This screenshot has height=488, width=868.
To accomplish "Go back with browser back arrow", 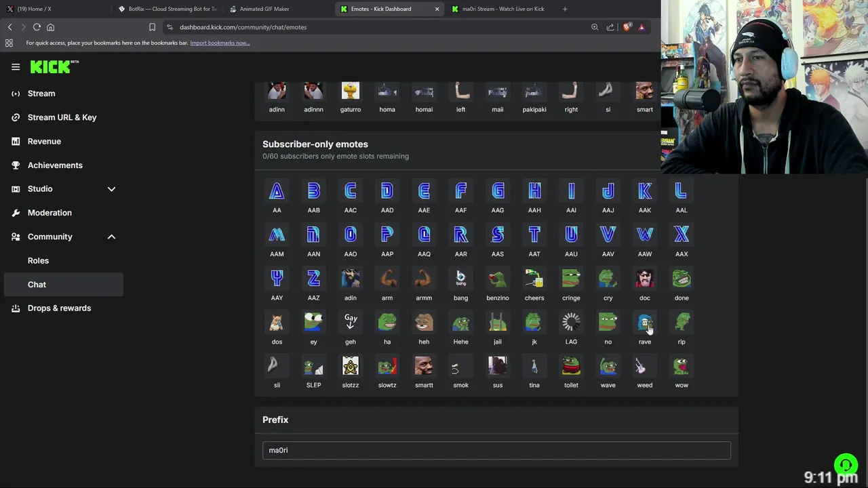I will coord(9,27).
